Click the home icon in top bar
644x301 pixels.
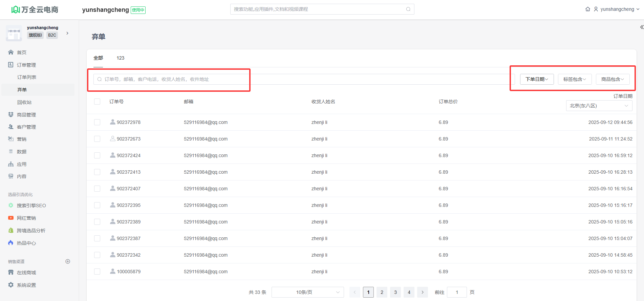pos(587,9)
